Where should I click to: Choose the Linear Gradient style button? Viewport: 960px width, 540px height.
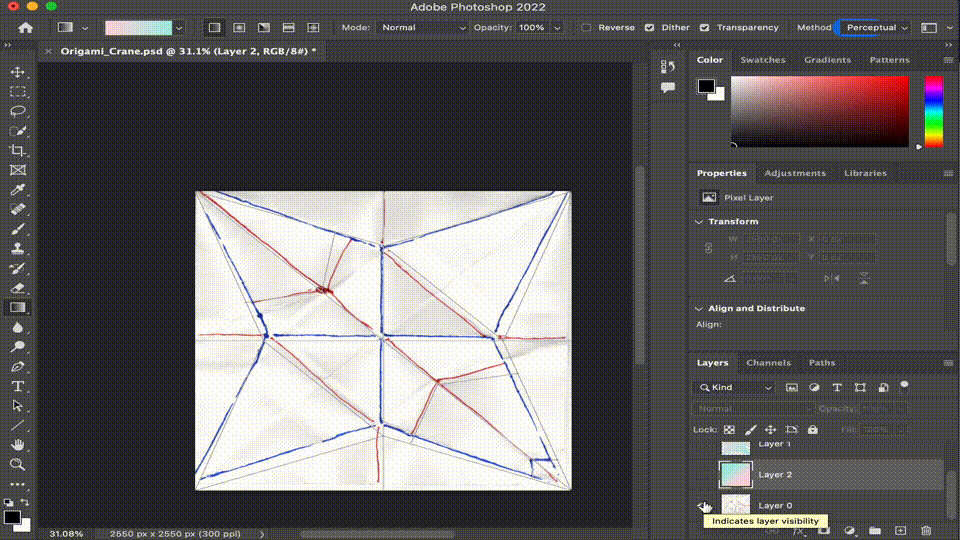214,28
